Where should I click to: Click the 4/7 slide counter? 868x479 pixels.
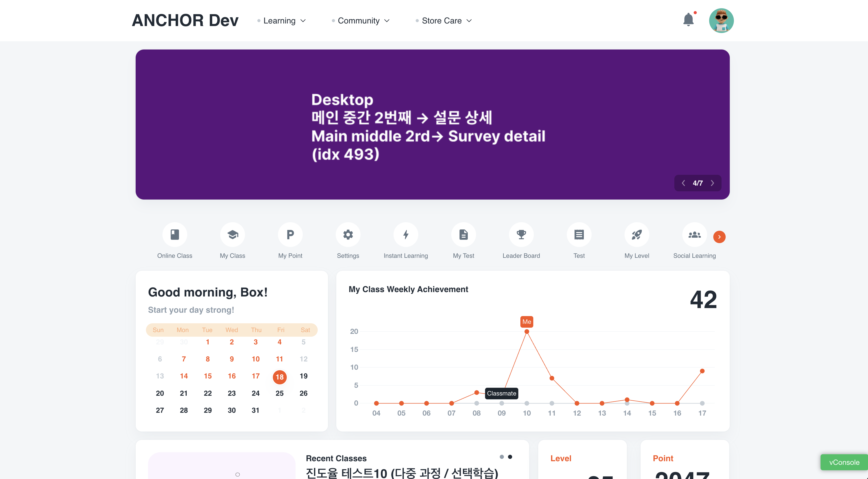(x=698, y=183)
